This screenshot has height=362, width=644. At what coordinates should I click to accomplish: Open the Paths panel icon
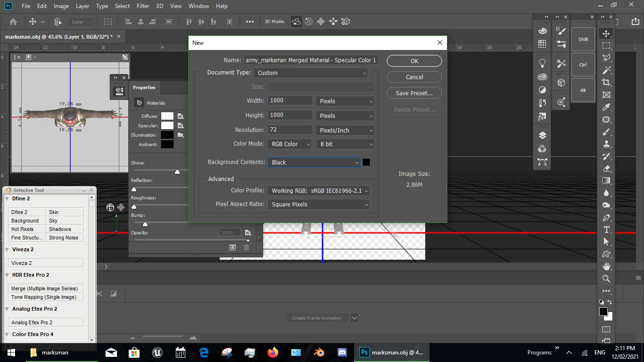[x=542, y=162]
